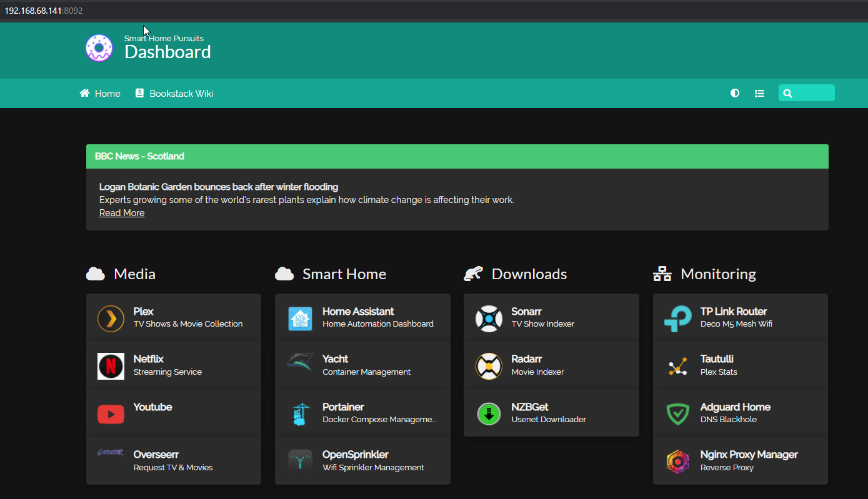Click the Radarr round icon
Viewport: 868px width, 499px height.
pyautogui.click(x=489, y=366)
